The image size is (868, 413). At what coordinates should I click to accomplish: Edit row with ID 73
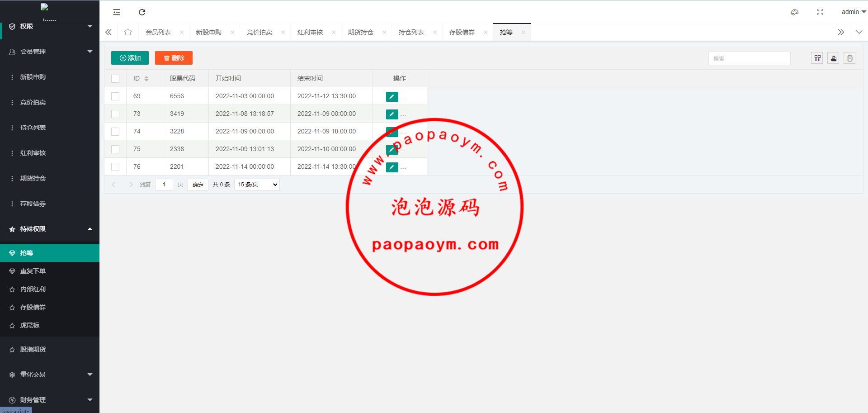[x=392, y=114]
